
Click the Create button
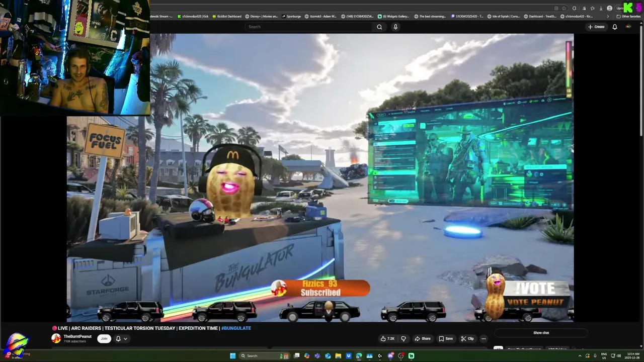click(596, 27)
